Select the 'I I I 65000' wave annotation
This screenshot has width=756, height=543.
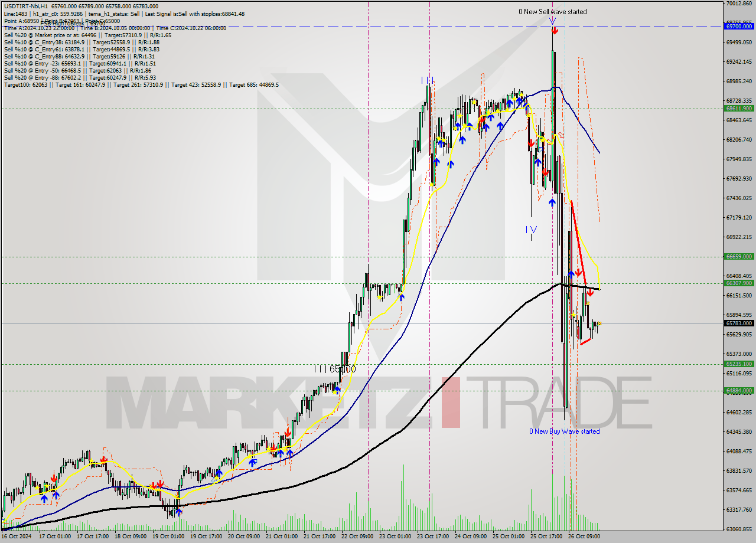(x=335, y=369)
